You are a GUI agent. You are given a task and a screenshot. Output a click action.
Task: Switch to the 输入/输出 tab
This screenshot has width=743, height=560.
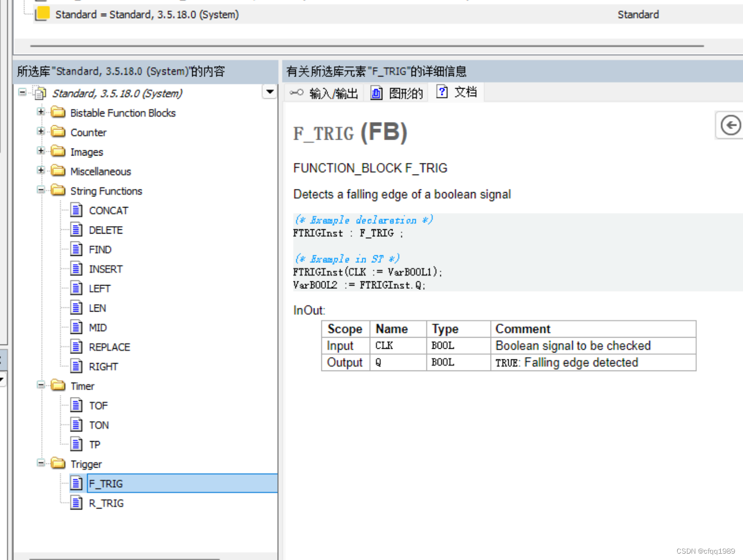pyautogui.click(x=324, y=93)
